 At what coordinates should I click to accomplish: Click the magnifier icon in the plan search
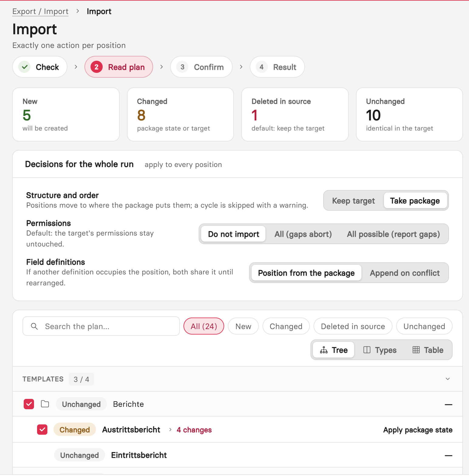[x=34, y=326]
